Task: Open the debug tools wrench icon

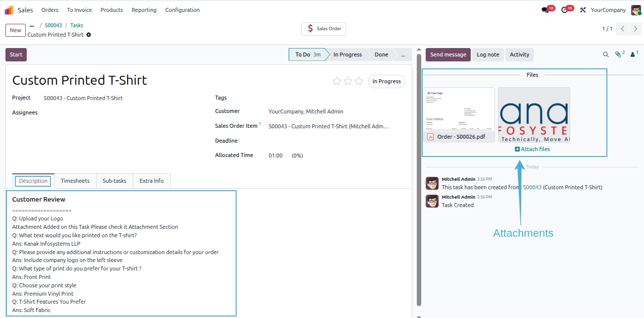Action: (583, 10)
